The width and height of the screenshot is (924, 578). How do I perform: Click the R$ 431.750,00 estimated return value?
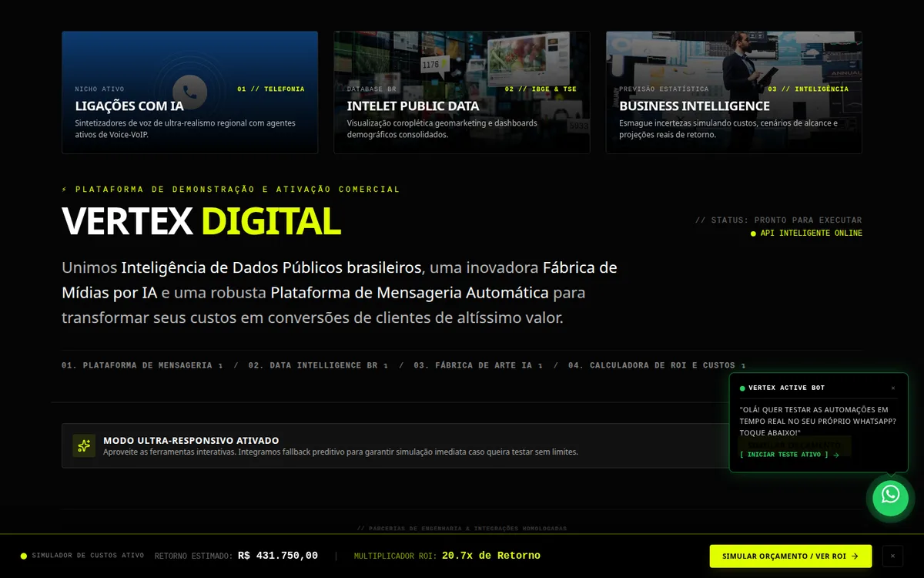[x=278, y=556]
